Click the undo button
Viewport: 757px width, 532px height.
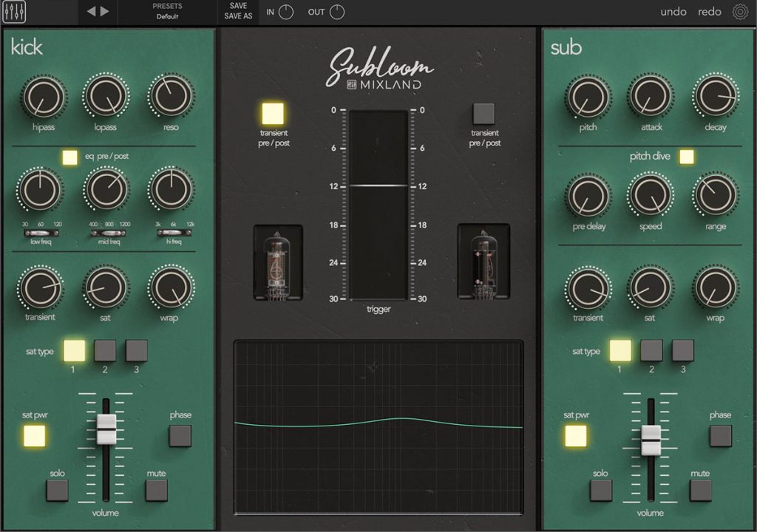click(x=673, y=12)
